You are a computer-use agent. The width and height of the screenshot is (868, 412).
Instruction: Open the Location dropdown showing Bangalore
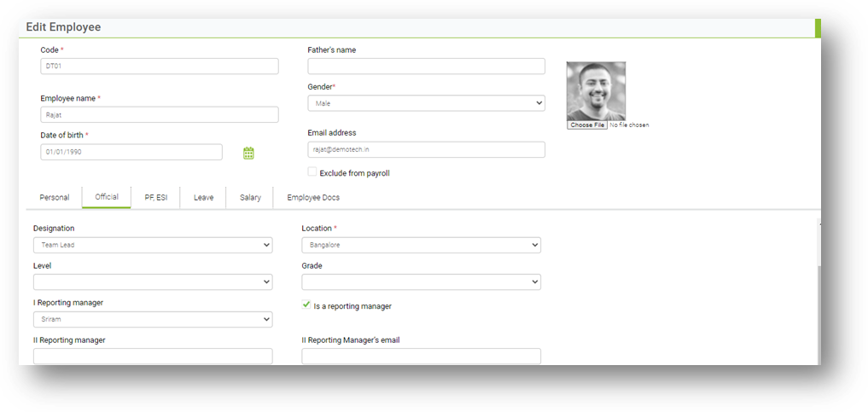tap(422, 245)
